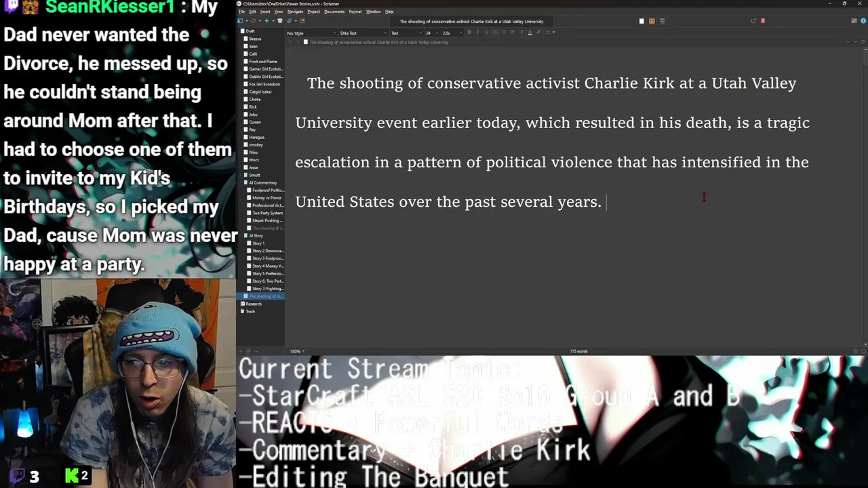Image resolution: width=868 pixels, height=488 pixels.
Task: Open binder footer ellipsis options
Action: click(256, 351)
